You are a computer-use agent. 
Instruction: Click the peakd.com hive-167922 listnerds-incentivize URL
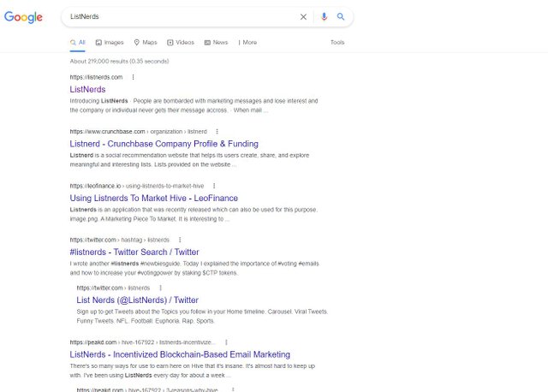point(143,342)
